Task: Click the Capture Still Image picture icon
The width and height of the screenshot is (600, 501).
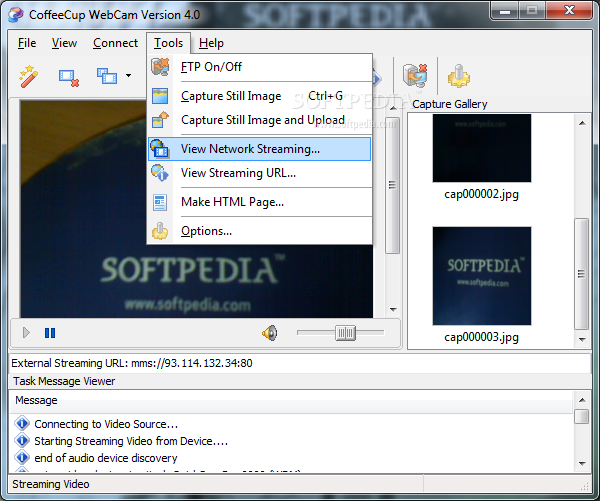Action: [160, 96]
